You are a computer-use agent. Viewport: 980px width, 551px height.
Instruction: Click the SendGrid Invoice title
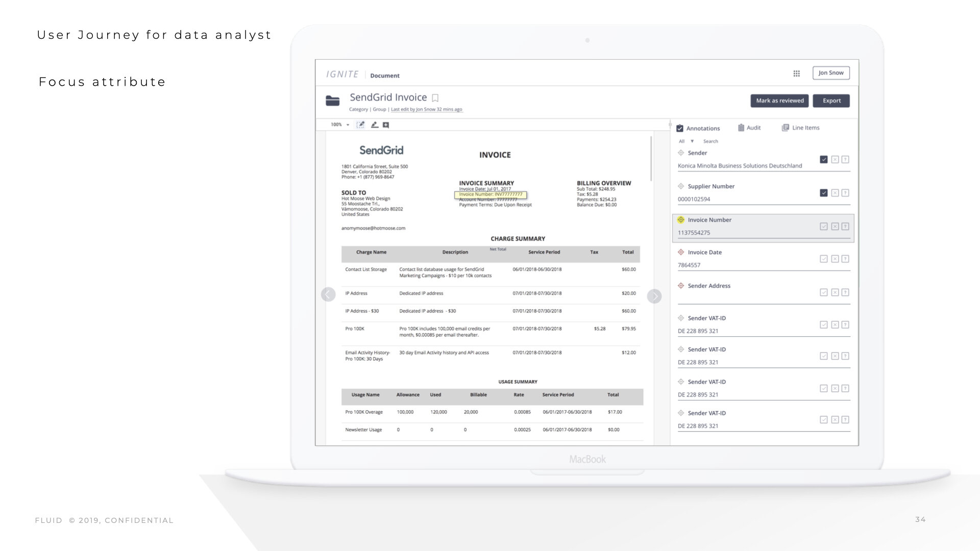coord(388,97)
